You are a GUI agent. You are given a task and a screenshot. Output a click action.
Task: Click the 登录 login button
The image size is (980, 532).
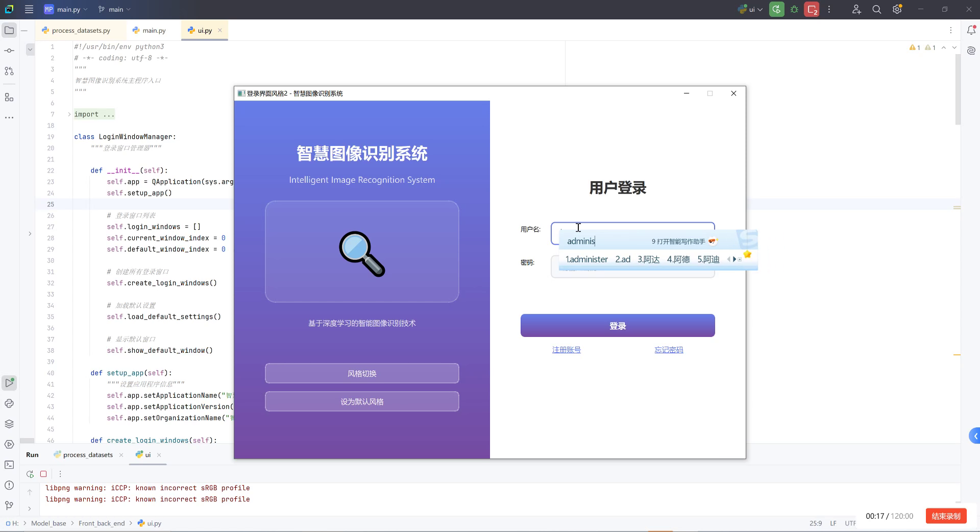617,325
